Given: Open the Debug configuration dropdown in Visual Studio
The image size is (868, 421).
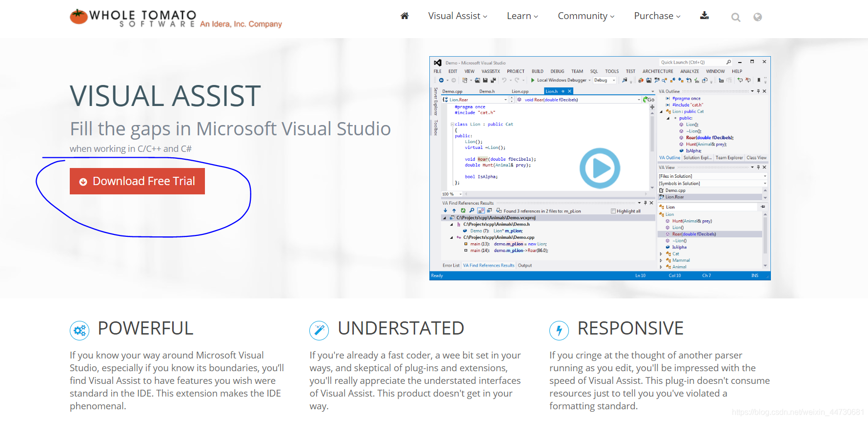Looking at the screenshot, I should click(x=605, y=80).
